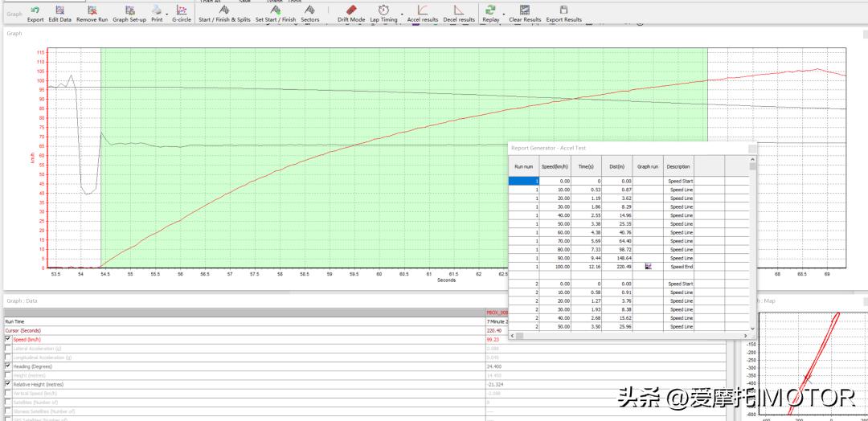The image size is (868, 421).
Task: Click the Replay icon
Action: [x=490, y=10]
